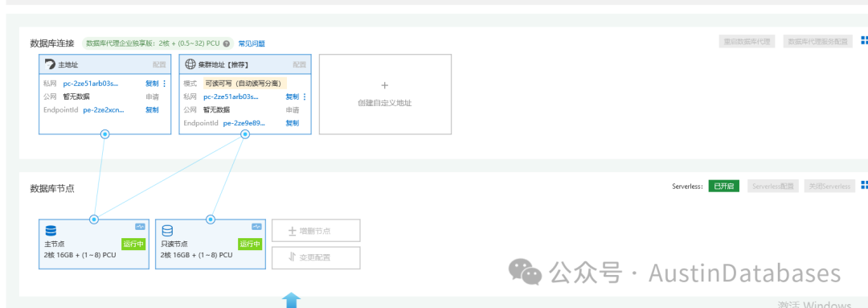Copy the 集群地址 EndpointId
Viewport: 868px width, 308px height.
(293, 123)
